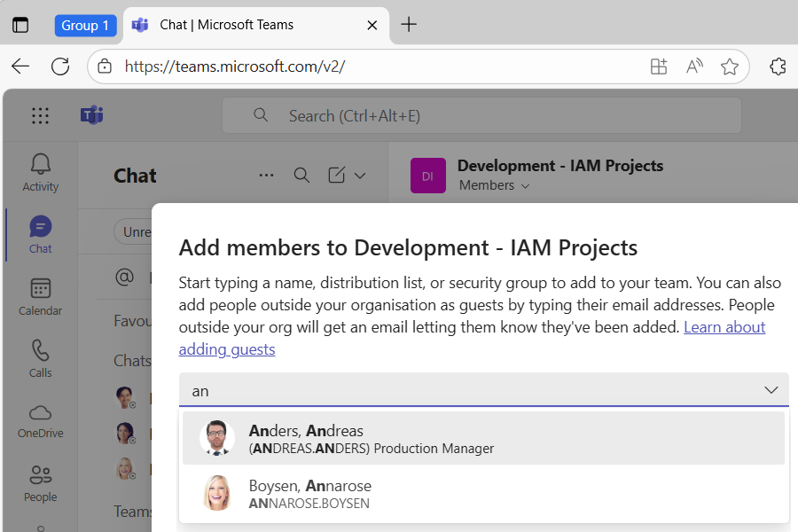Click the Teams logo in the top bar
The width and height of the screenshot is (798, 532).
92,116
